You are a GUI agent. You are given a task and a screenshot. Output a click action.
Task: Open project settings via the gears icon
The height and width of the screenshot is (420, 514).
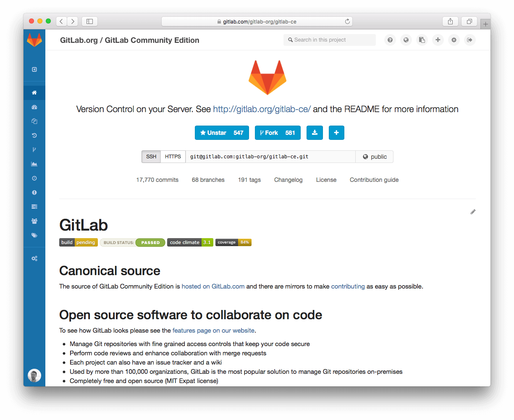[34, 258]
